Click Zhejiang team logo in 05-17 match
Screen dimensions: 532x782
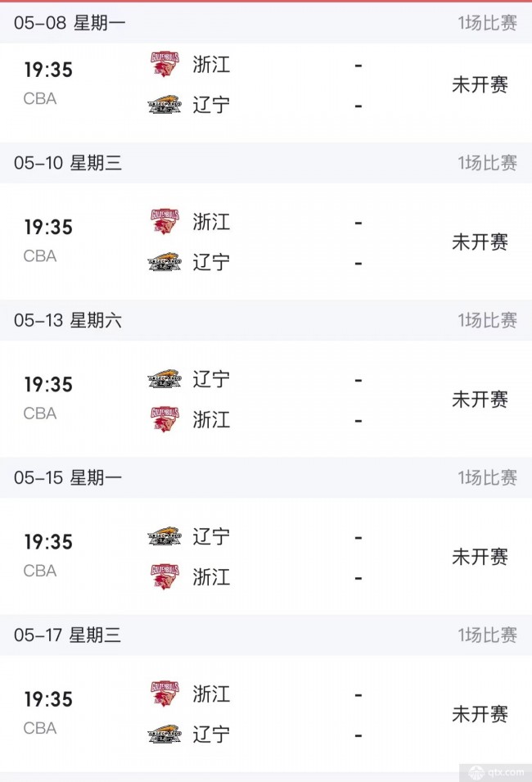coord(165,694)
